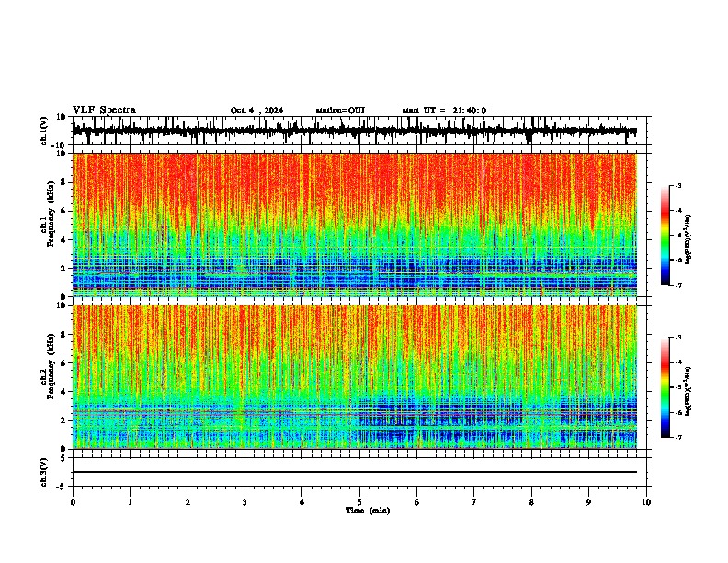728x563 pixels.
Task: Click the "ch.1(V)" axis label
Action: (x=44, y=131)
